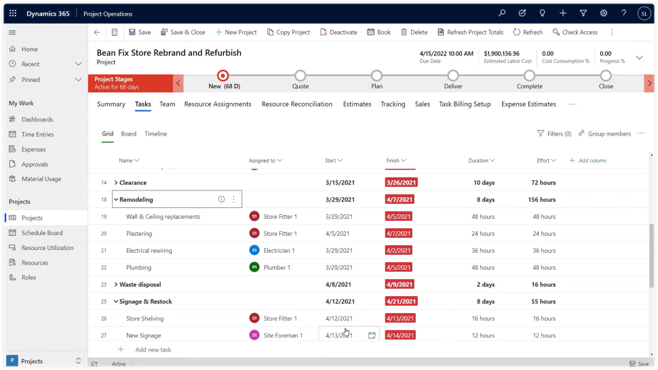
Task: Open record set form icon
Action: pos(114,32)
